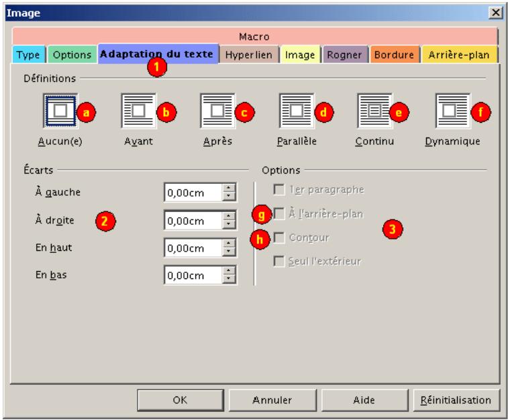The width and height of the screenshot is (508, 420).
Task: Focus the À gauche value field
Action: point(193,193)
